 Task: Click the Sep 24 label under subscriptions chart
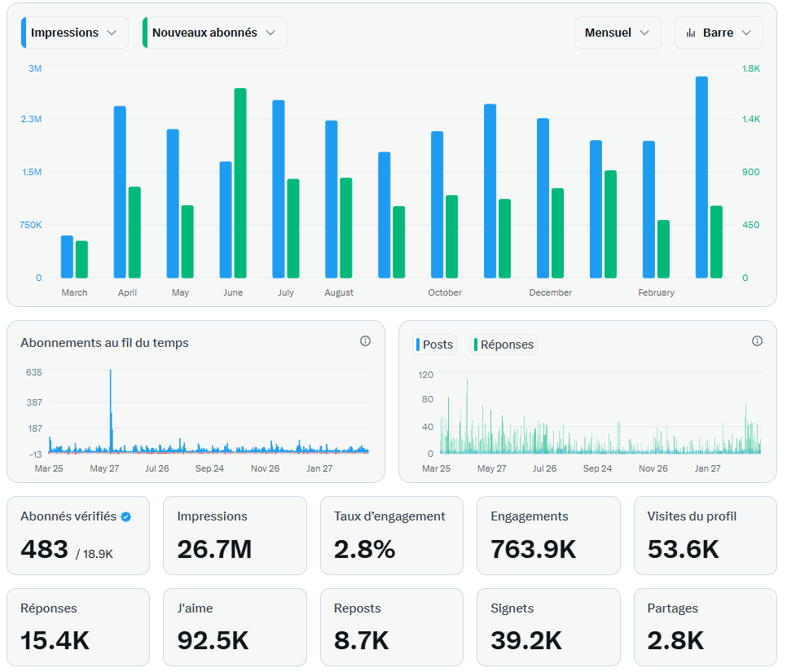209,468
